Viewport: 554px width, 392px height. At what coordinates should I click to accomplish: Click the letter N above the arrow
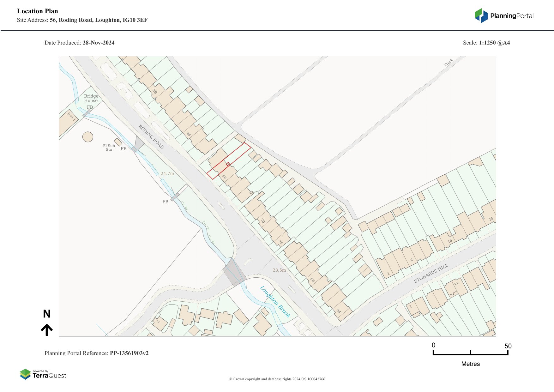click(x=47, y=314)
